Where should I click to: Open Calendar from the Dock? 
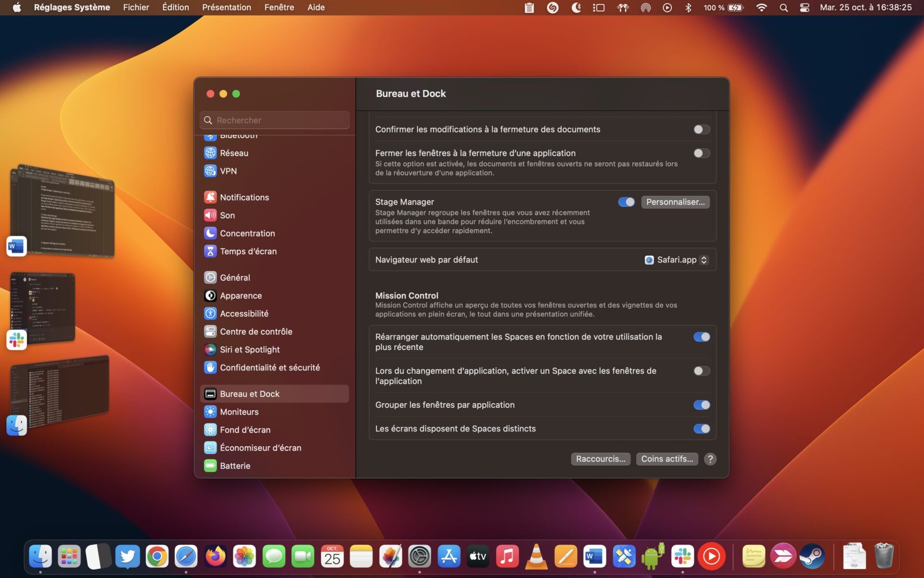[332, 557]
